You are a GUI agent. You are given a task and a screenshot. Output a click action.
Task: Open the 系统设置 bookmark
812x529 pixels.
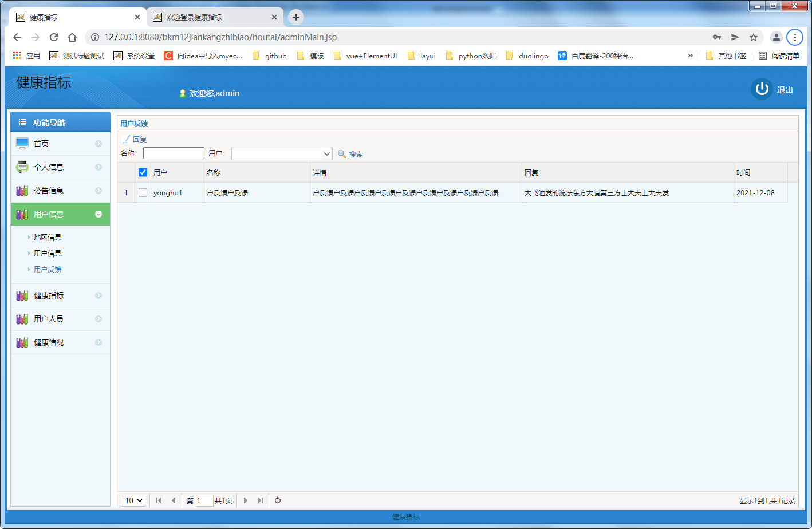pos(134,56)
